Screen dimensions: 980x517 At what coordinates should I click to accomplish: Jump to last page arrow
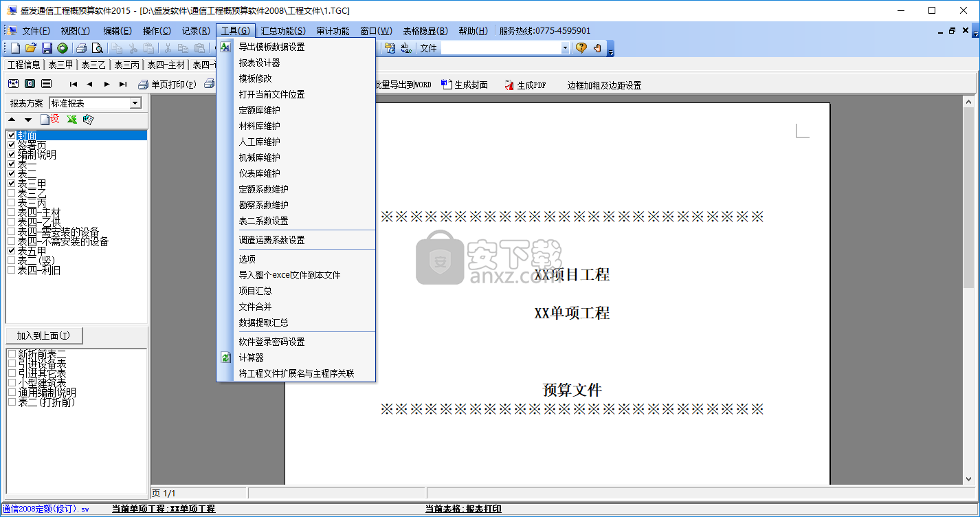pos(123,85)
